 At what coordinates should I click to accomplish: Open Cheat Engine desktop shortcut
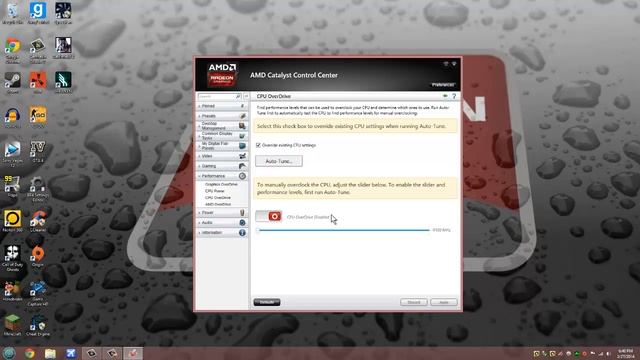[x=38, y=325]
